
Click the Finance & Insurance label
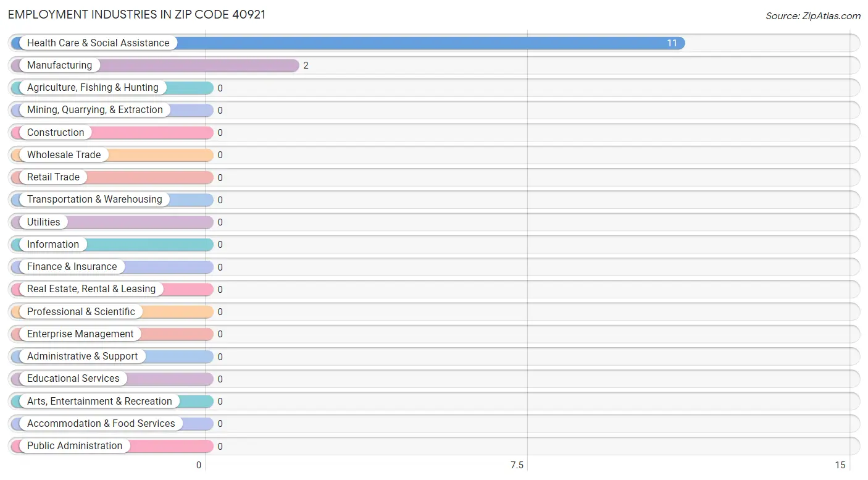click(x=72, y=267)
